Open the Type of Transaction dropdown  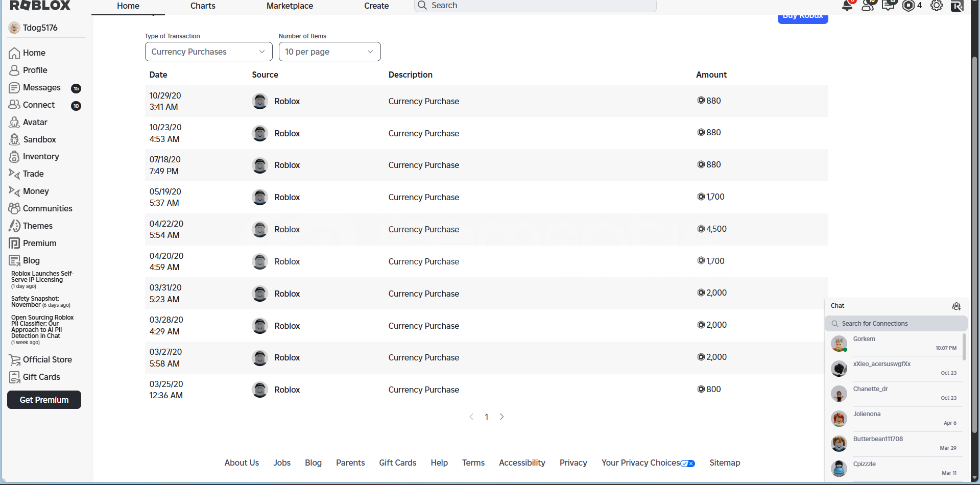pos(208,52)
